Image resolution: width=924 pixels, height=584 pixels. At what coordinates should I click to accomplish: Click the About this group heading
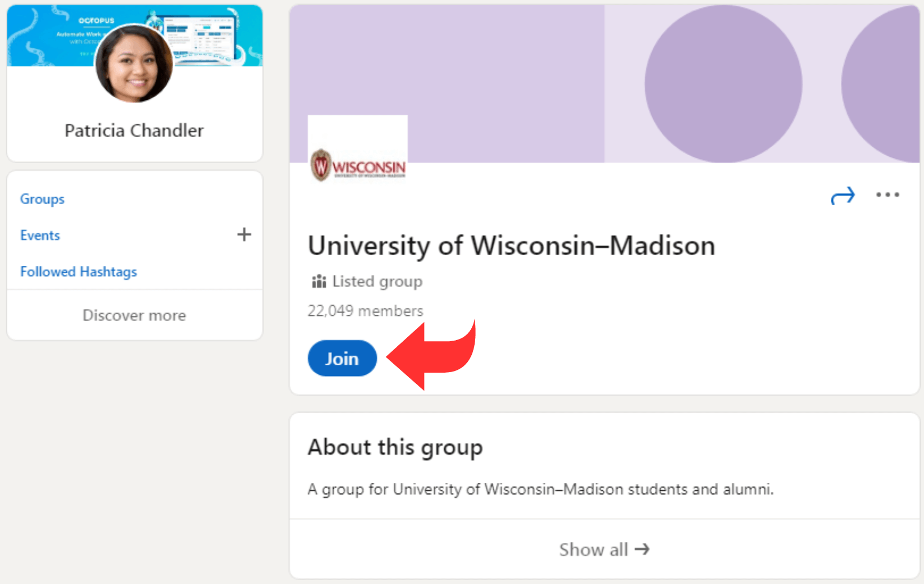[395, 447]
